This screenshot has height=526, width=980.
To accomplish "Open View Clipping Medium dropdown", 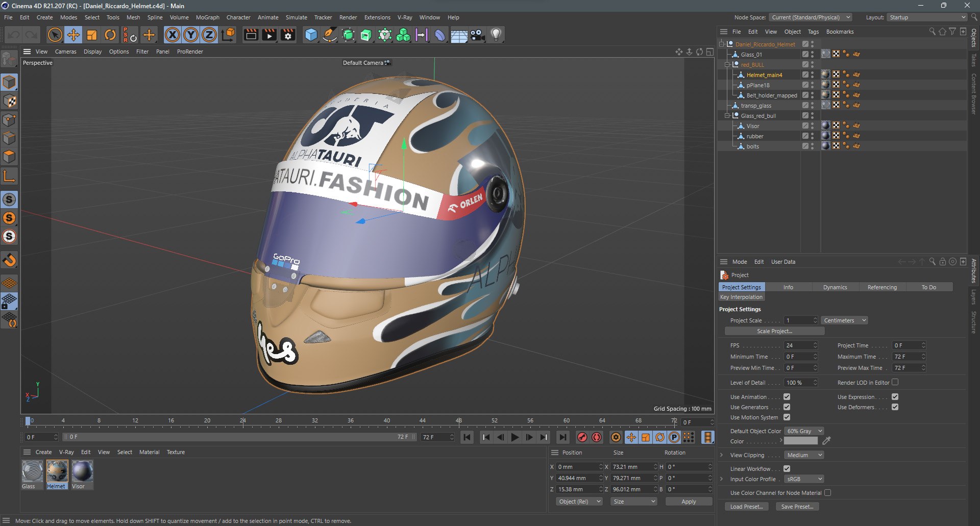I will tap(804, 455).
